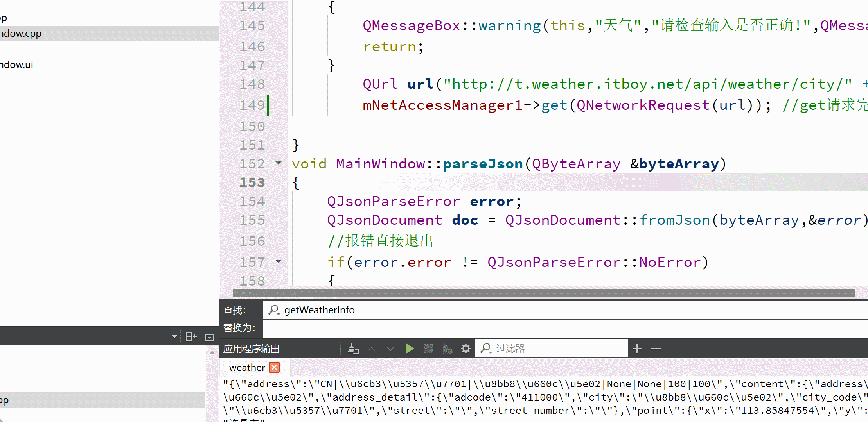
Task: Click the output filter search field
Action: 555,349
